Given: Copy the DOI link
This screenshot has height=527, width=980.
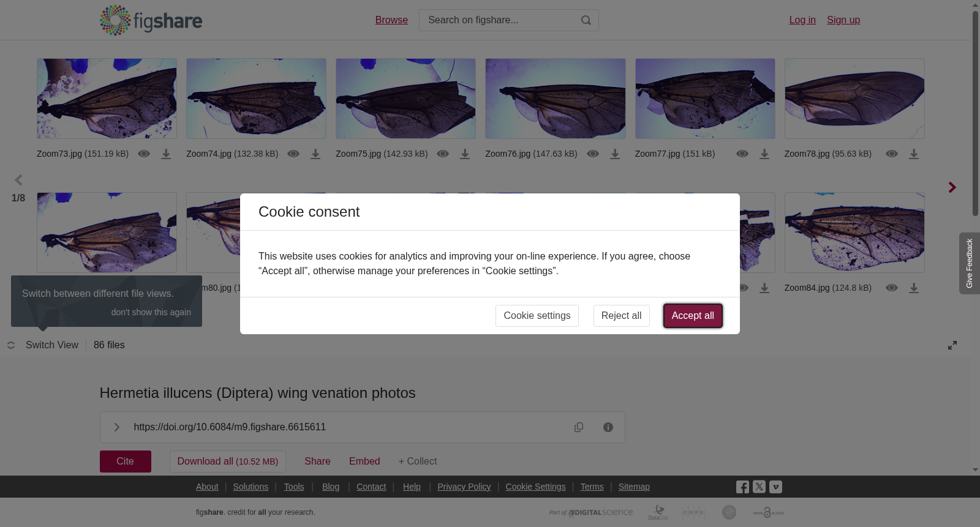Looking at the screenshot, I should 579,427.
